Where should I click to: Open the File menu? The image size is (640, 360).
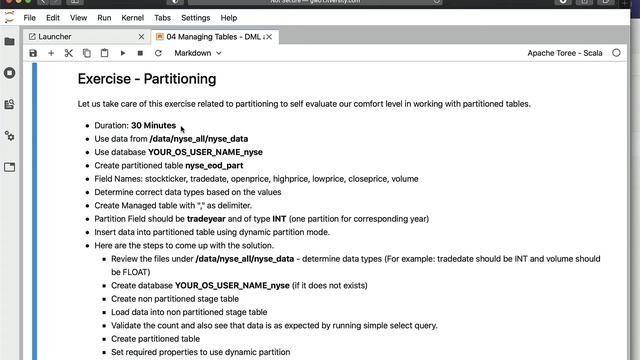pos(29,18)
